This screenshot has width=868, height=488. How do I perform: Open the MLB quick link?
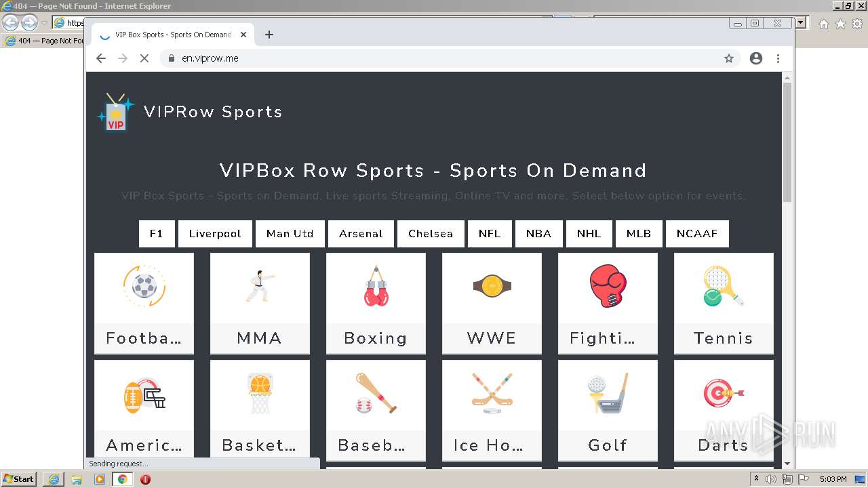click(639, 234)
